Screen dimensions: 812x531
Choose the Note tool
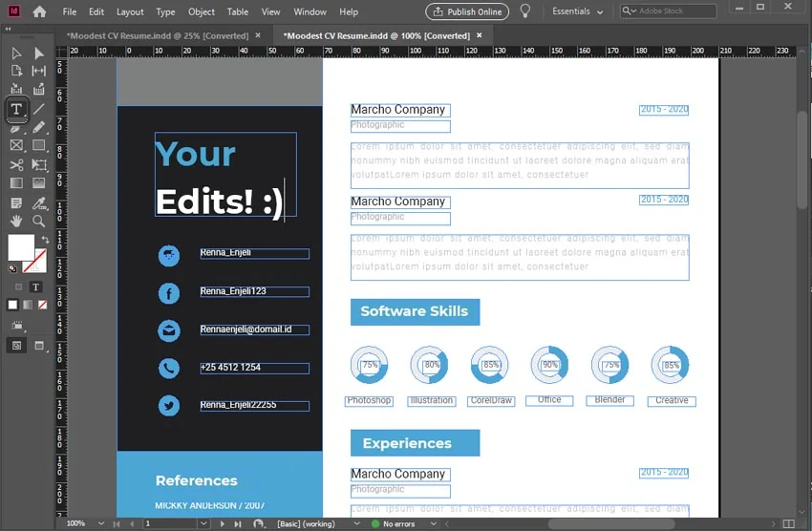click(16, 202)
